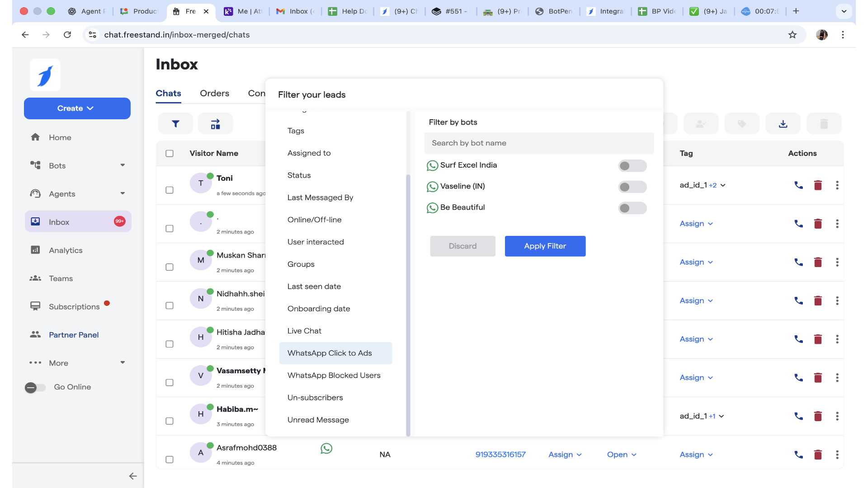Delete Habiba.m~ chat with trash icon
Image resolution: width=868 pixels, height=488 pixels.
click(818, 416)
